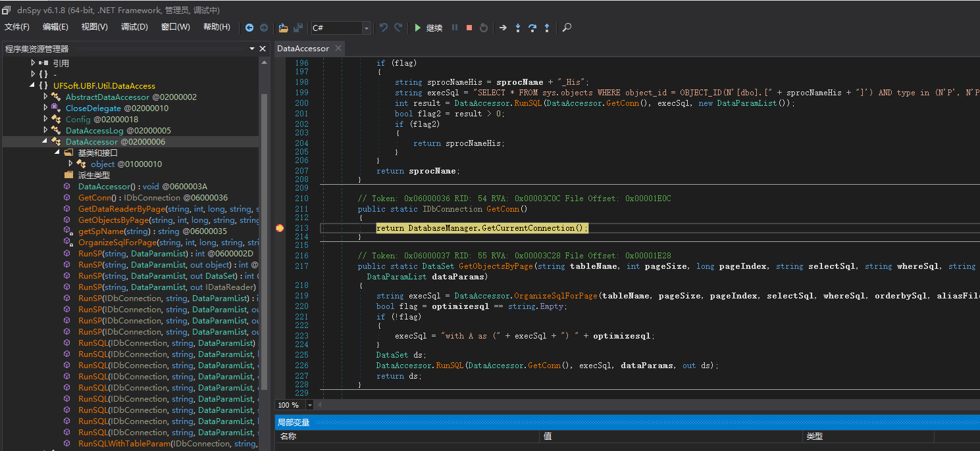Close the 程序集资源管理器 panel

[x=263, y=49]
